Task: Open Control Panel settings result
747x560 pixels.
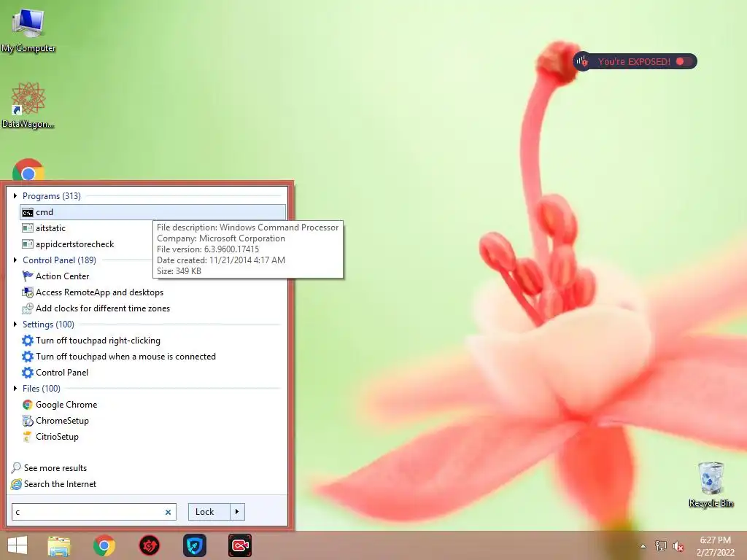Action: [x=55, y=373]
